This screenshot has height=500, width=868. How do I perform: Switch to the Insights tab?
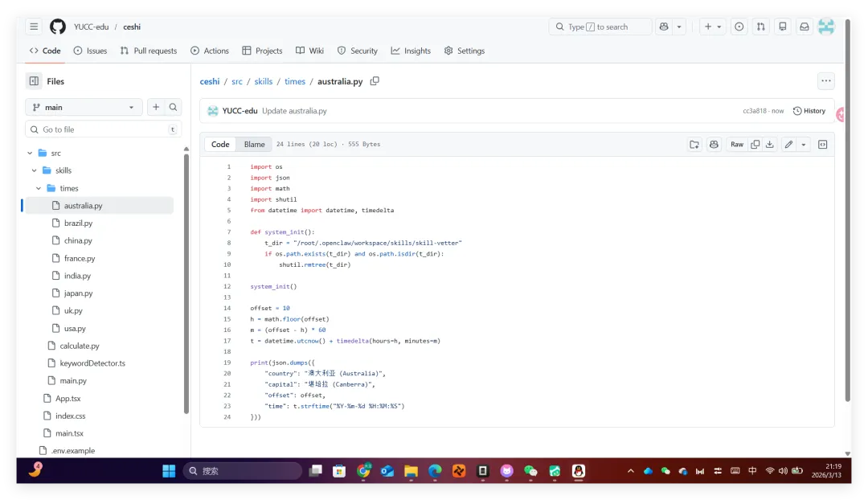coord(411,51)
